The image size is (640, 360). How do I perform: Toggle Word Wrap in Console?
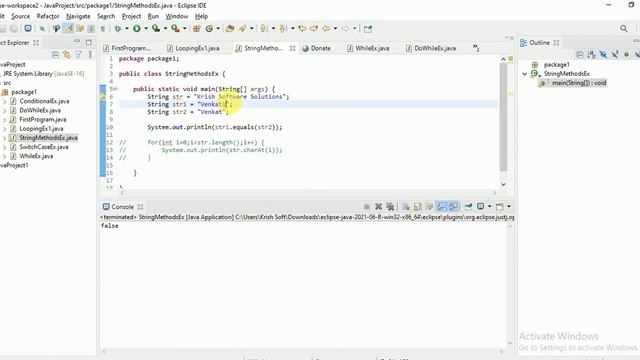[429, 207]
